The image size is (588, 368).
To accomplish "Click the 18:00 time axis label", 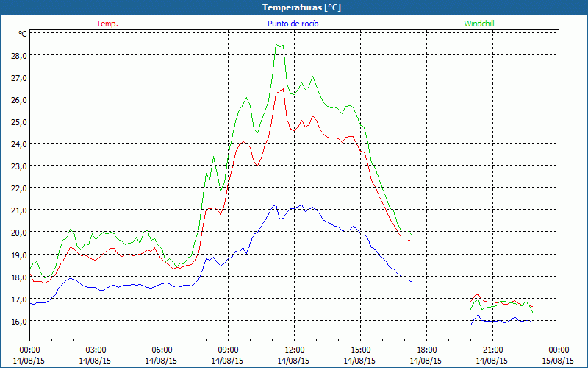I will tap(427, 350).
